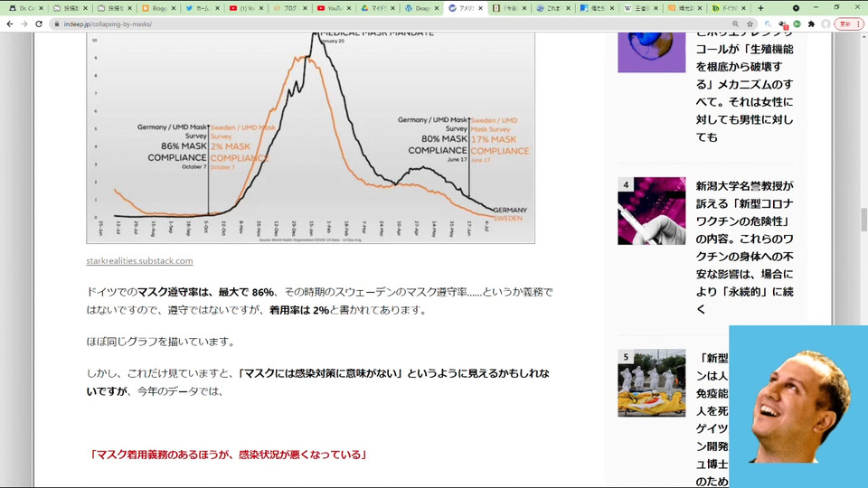Screen dimensions: 868x488
Task: Go back to the previous page
Action: [x=10, y=24]
